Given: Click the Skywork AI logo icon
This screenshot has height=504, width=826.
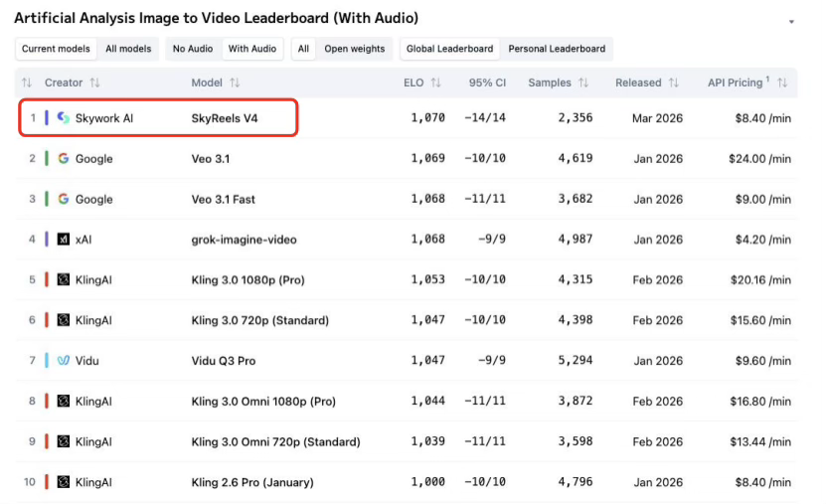Looking at the screenshot, I should tap(64, 118).
